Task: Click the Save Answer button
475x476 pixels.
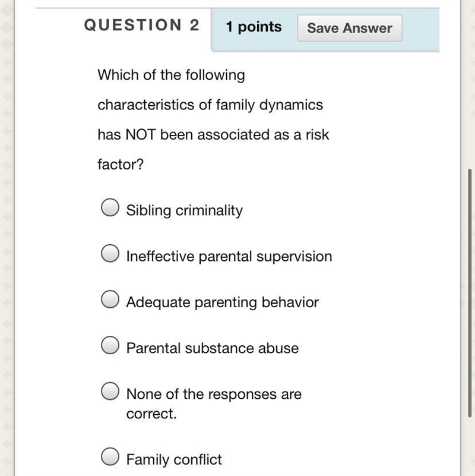Action: [350, 28]
